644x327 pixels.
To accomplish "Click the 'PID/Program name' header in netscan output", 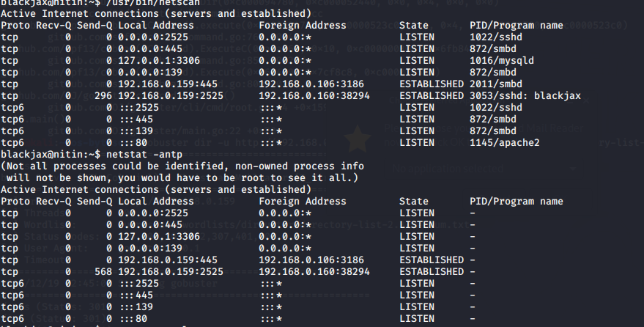I will 516,25.
